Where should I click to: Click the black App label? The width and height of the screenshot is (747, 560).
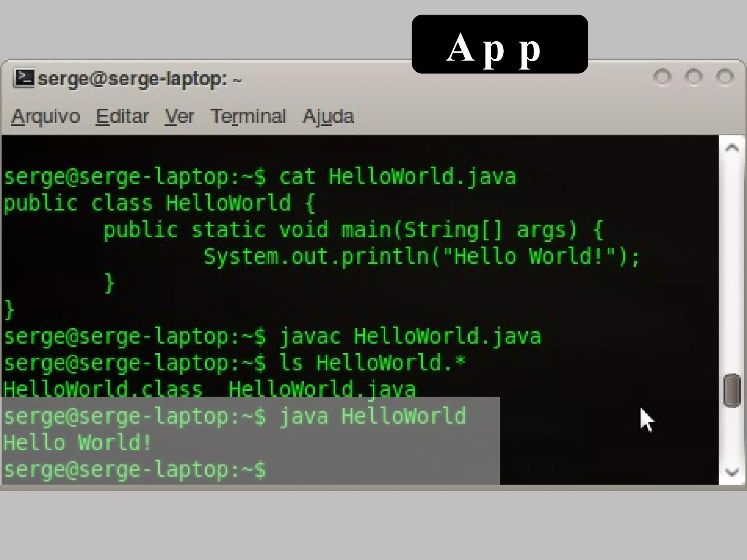[x=500, y=44]
